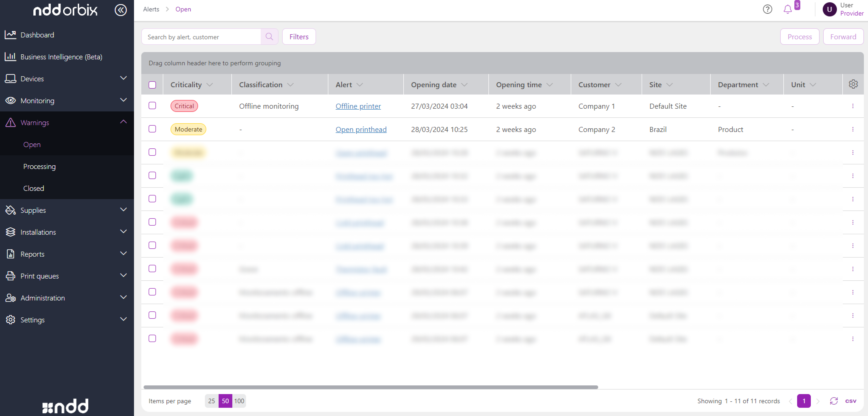Tick the select-all header checkbox
The image size is (868, 416).
152,85
